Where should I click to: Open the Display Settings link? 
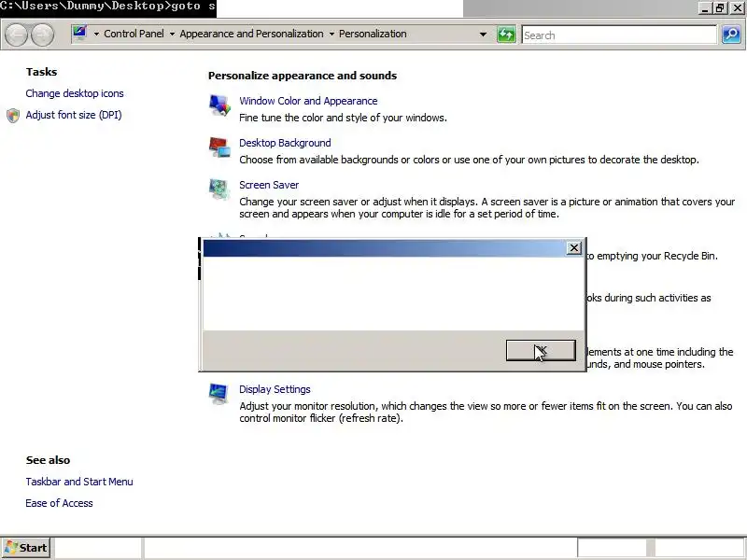275,389
